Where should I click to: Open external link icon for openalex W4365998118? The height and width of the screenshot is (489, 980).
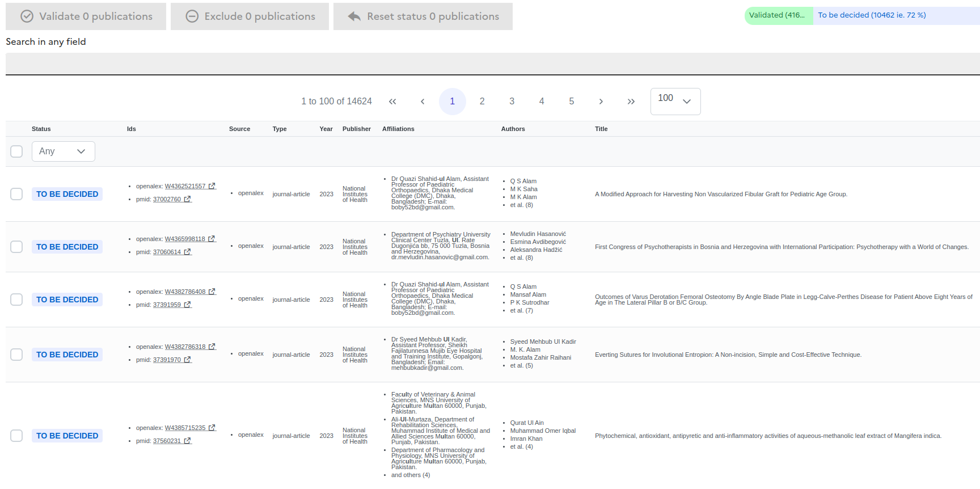click(x=212, y=239)
